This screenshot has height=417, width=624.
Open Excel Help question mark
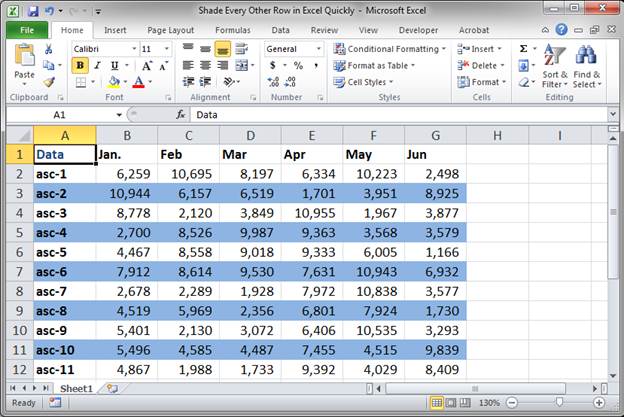[x=562, y=29]
